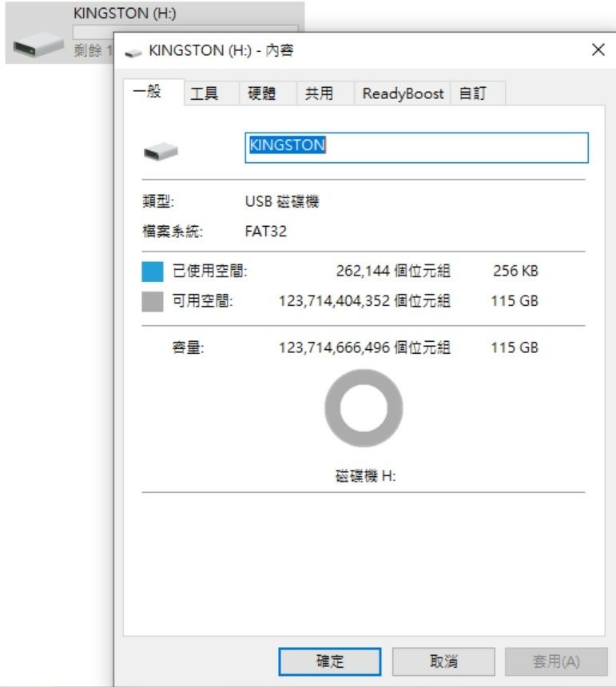
Task: Click the '類型:' label
Action: click(x=158, y=201)
